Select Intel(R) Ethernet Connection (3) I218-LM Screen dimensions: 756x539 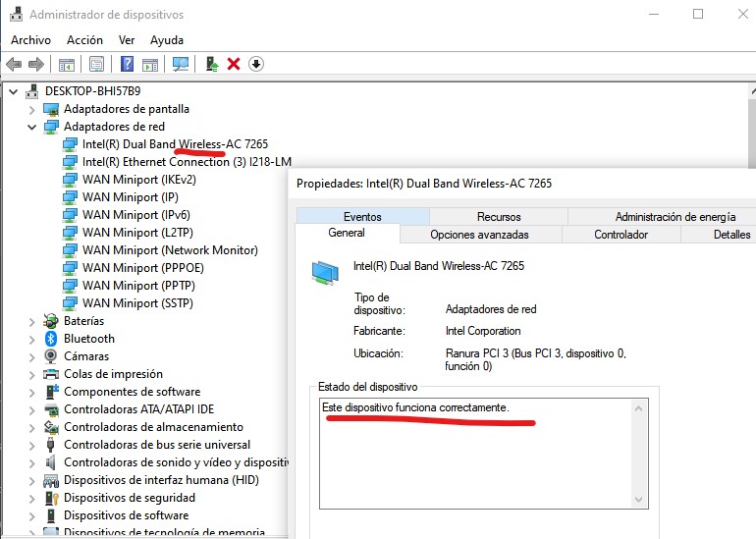pos(187,162)
